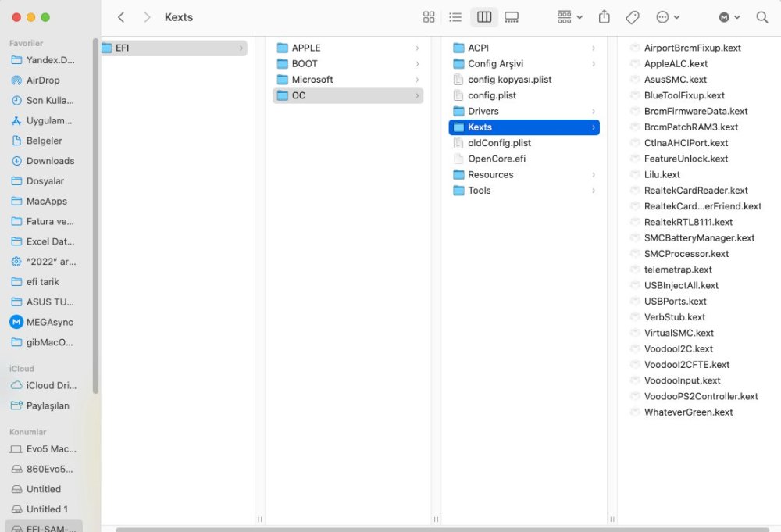Go back with the left arrow button
781x532 pixels.
click(121, 17)
